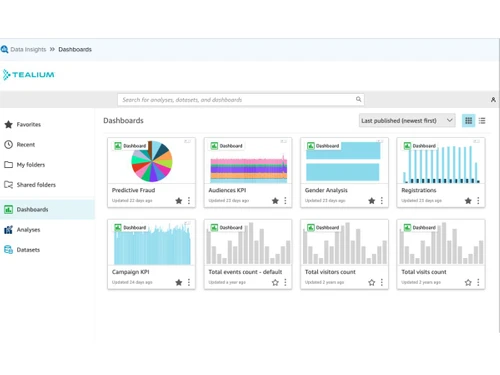The height and width of the screenshot is (375, 500).
Task: Unfavorite the Registrations star
Action: click(468, 201)
